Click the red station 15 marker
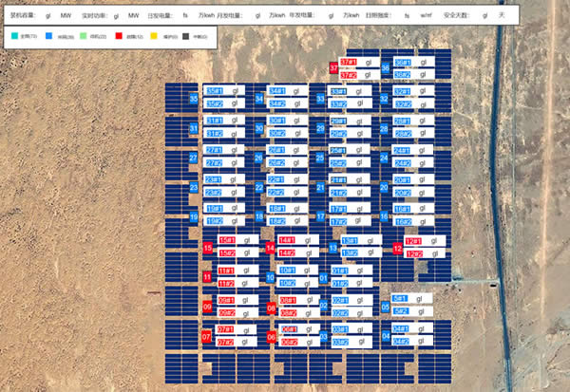Image resolution: width=570 pixels, height=392 pixels. pos(208,248)
